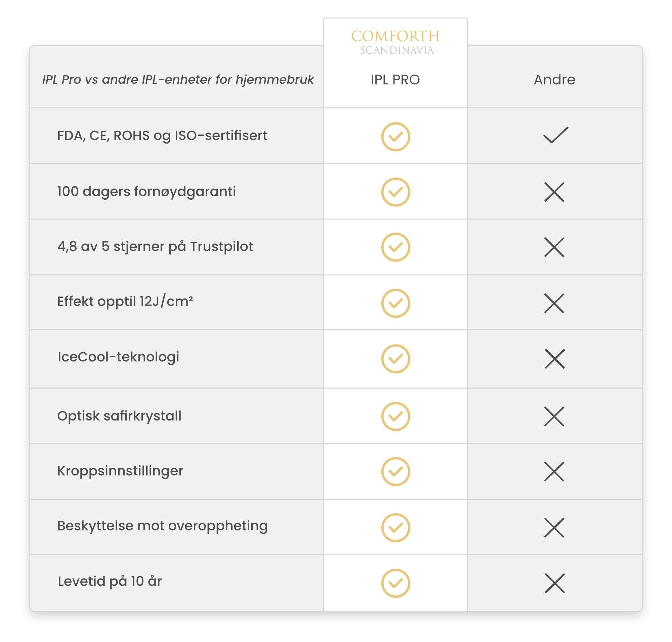The image size is (672, 642).
Task: Click the FDA, CE, ROHS og ISO-sertifisert label
Action: point(162,135)
